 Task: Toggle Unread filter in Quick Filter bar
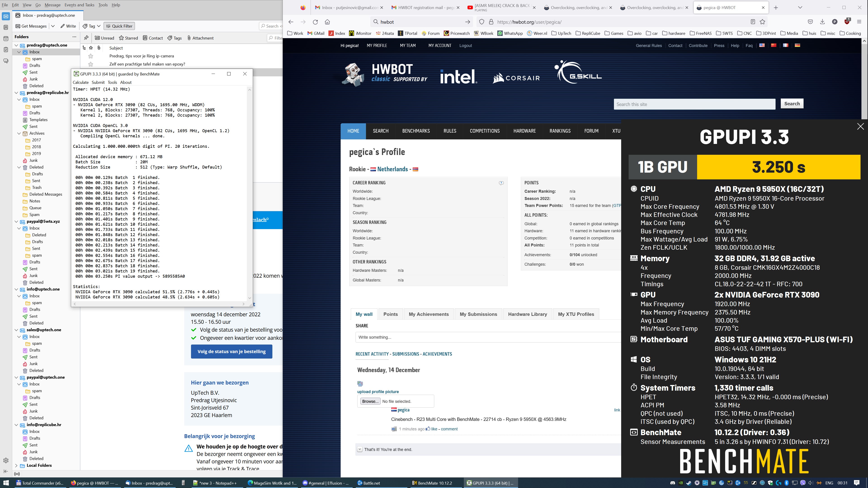104,38
